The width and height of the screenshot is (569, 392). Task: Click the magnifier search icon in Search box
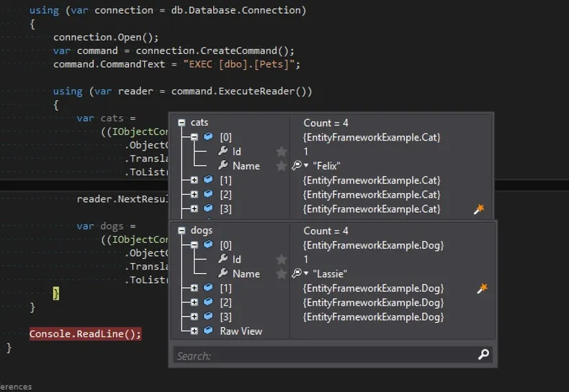tap(483, 355)
